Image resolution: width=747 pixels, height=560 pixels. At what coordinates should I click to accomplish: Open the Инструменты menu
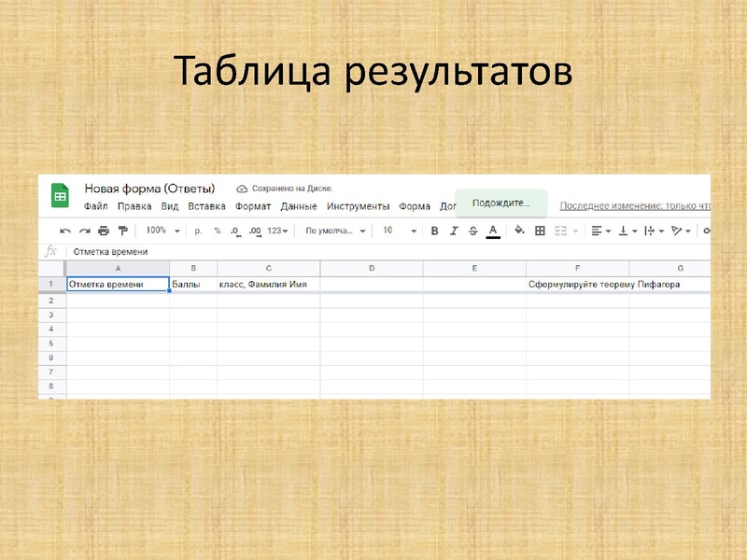(x=357, y=207)
